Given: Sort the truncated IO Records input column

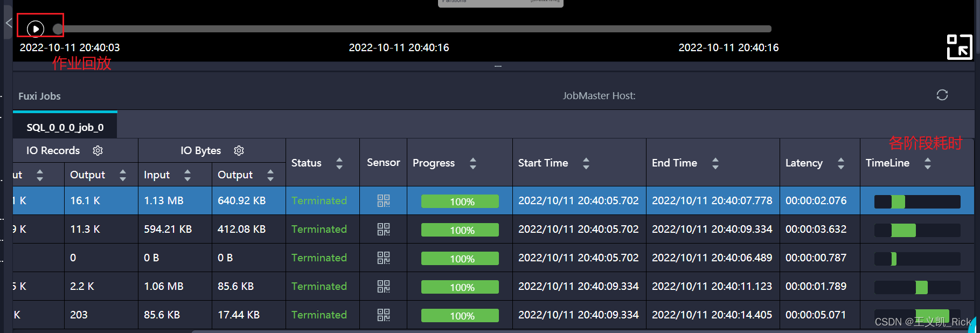Looking at the screenshot, I should click(x=40, y=175).
